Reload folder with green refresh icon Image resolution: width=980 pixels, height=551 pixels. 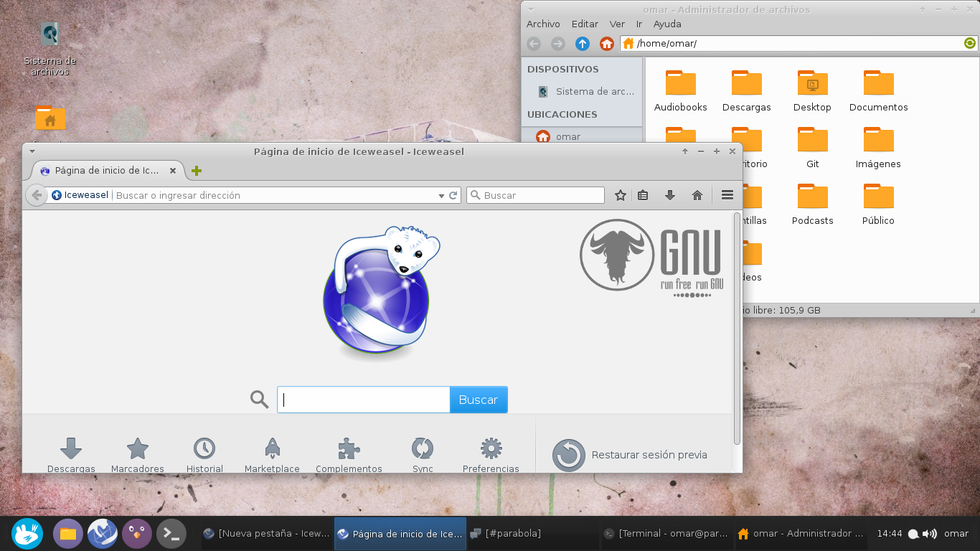[x=970, y=44]
